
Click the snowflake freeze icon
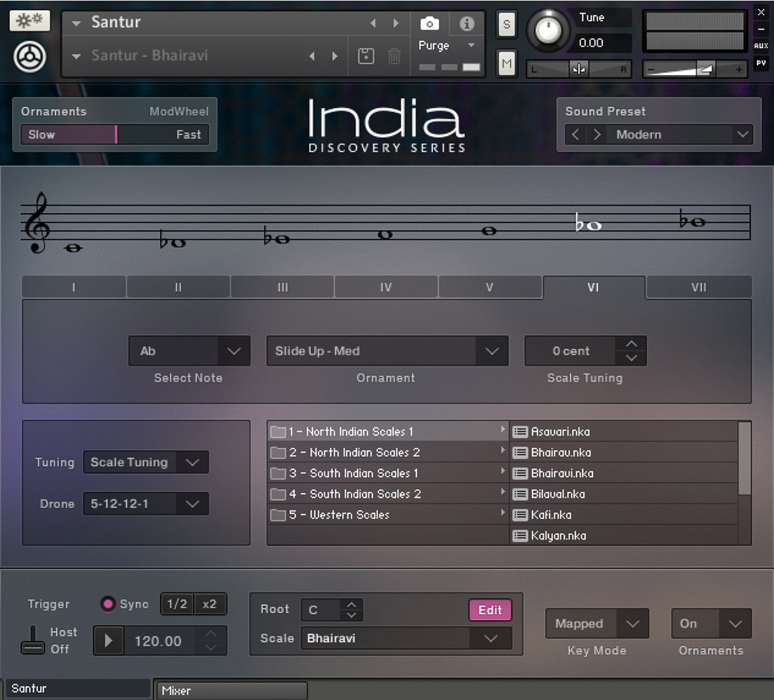30,21
